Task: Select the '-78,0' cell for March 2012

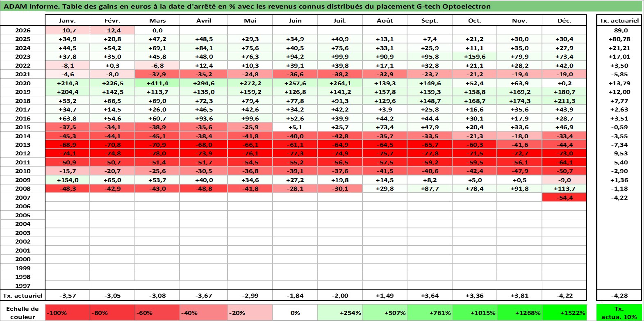Action: click(x=157, y=153)
